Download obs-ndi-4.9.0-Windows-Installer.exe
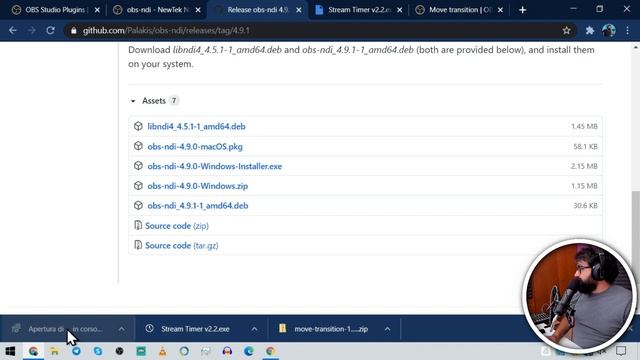This screenshot has width=640, height=360. click(x=215, y=166)
